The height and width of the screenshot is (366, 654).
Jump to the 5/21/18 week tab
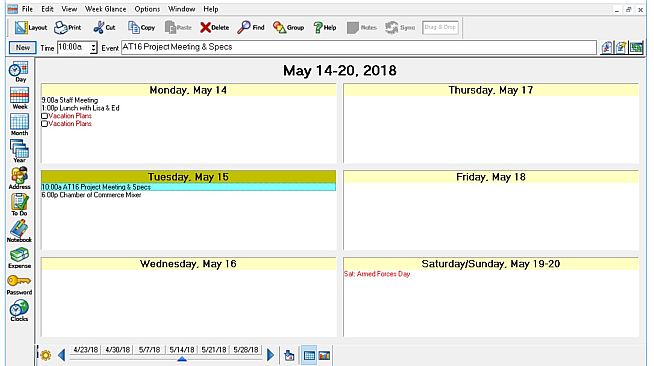click(214, 350)
